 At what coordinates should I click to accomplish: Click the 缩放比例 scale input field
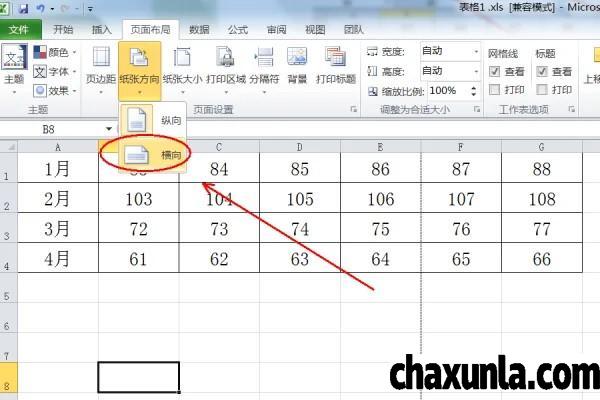(x=448, y=91)
